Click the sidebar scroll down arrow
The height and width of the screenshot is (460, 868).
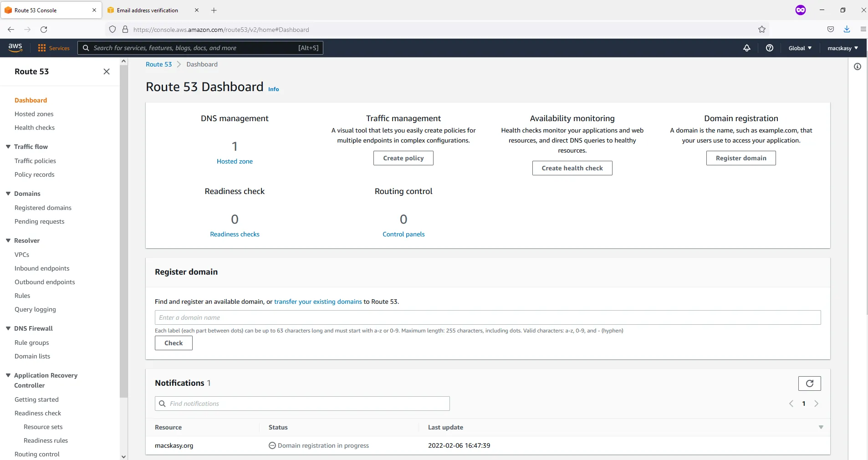coord(124,456)
